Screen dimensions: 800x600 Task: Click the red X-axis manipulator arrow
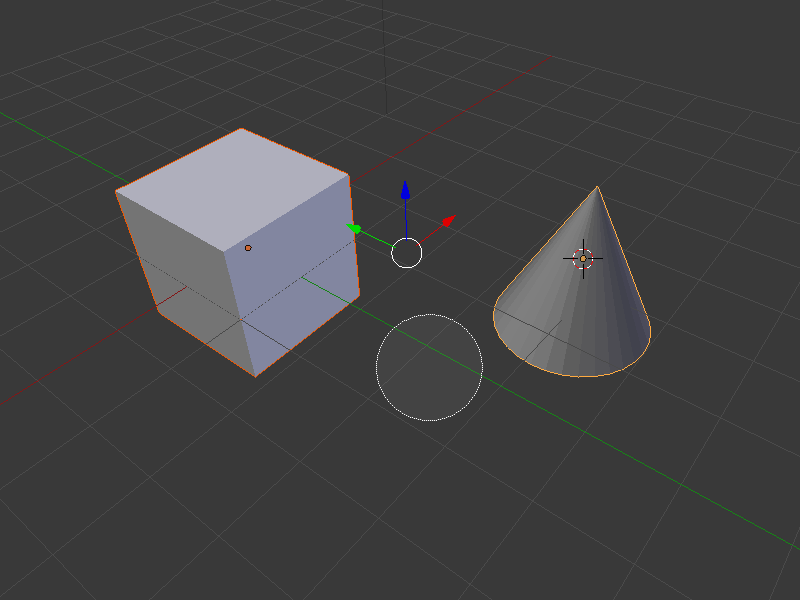449,221
